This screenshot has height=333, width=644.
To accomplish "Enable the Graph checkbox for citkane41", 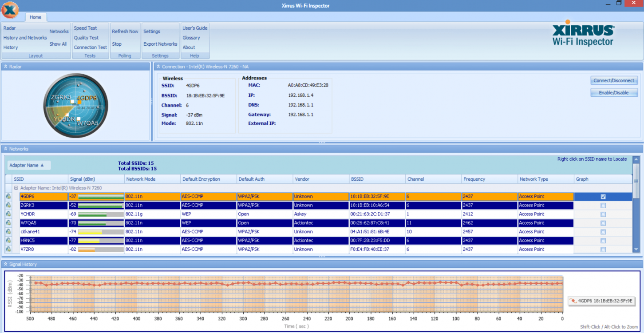I will click(603, 232).
